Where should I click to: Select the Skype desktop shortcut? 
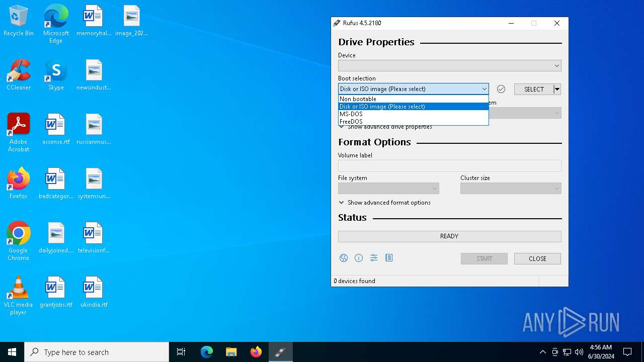(56, 75)
